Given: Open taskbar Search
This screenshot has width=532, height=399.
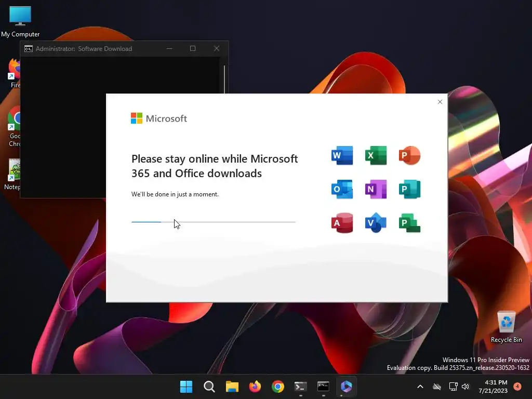Looking at the screenshot, I should (209, 387).
